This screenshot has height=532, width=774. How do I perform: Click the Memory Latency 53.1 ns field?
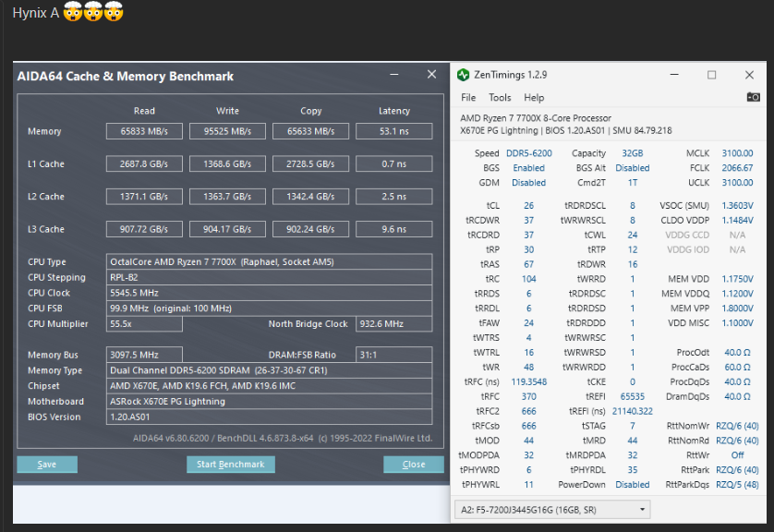tap(393, 131)
